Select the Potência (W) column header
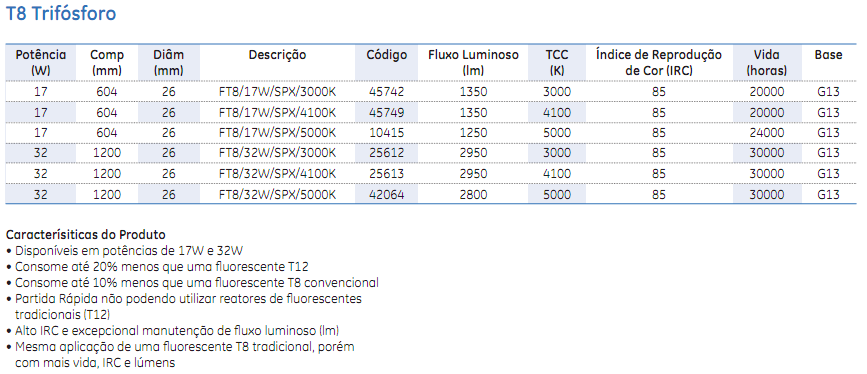 coord(40,63)
